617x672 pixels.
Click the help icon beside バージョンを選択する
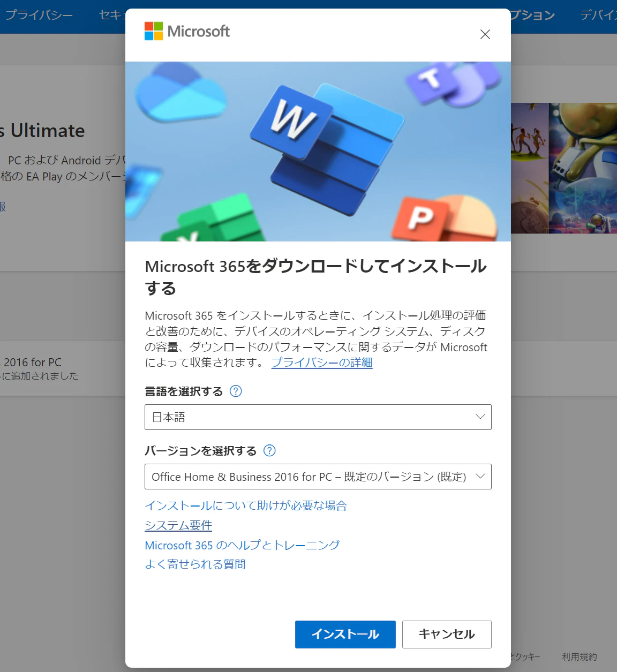click(270, 450)
